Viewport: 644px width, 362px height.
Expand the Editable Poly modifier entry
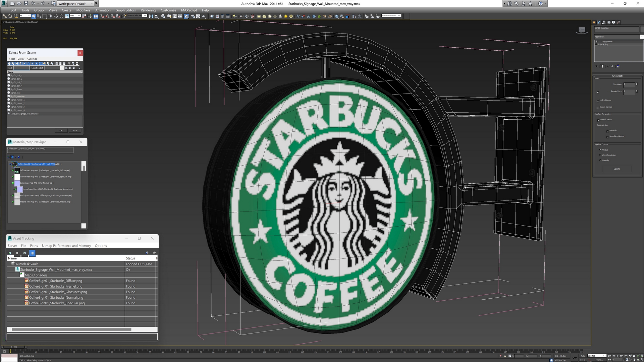(x=596, y=44)
